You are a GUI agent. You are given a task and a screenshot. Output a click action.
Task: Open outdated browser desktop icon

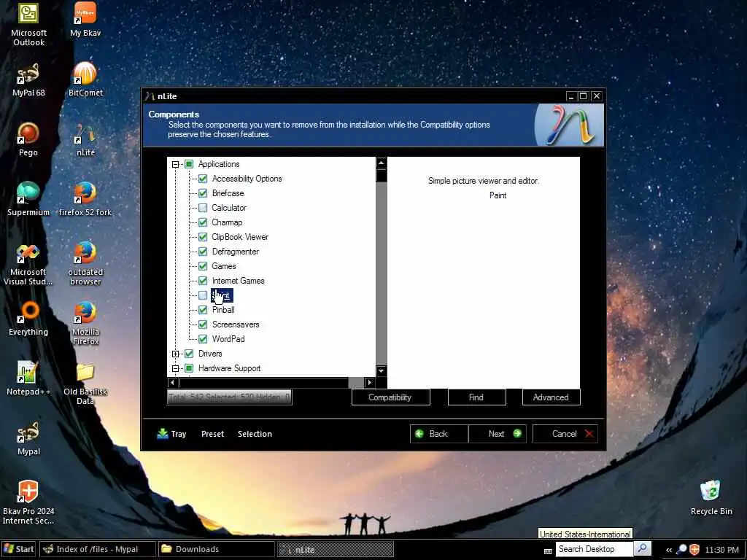pos(85,264)
